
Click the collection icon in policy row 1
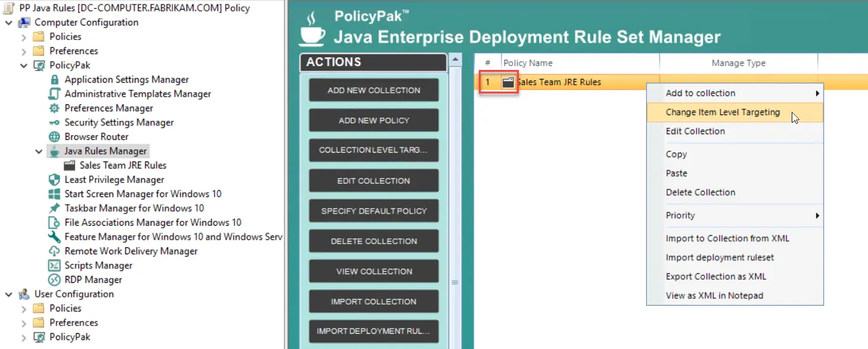click(507, 82)
